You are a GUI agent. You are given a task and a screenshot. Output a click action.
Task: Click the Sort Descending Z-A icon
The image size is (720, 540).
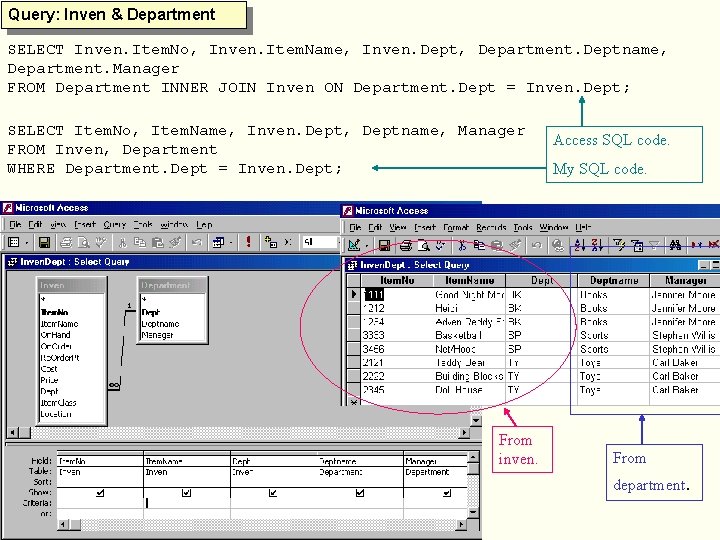point(597,245)
